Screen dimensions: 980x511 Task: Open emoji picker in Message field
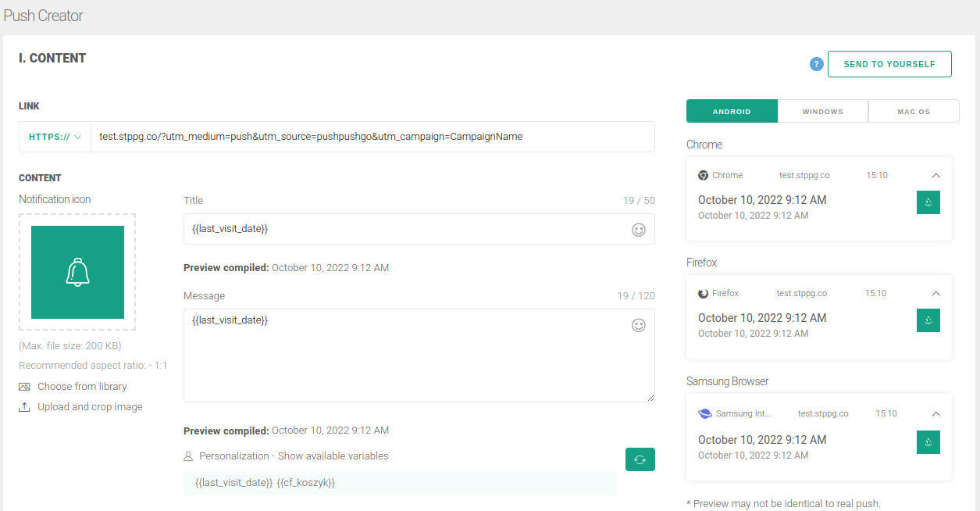point(639,325)
